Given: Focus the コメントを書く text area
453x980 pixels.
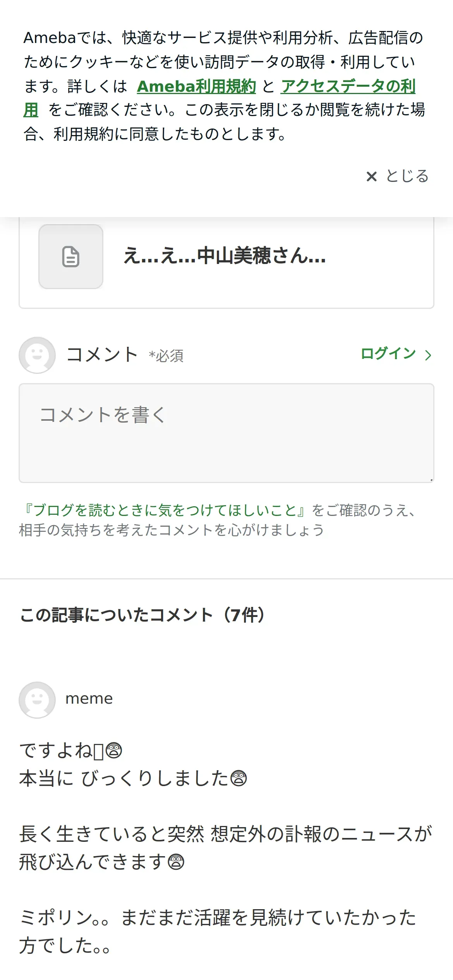Looking at the screenshot, I should click(x=226, y=433).
